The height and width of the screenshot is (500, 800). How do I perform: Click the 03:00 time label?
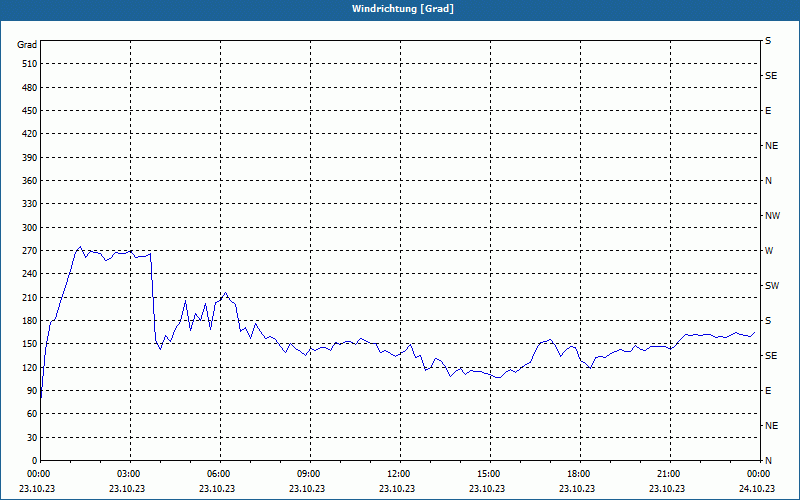click(128, 474)
